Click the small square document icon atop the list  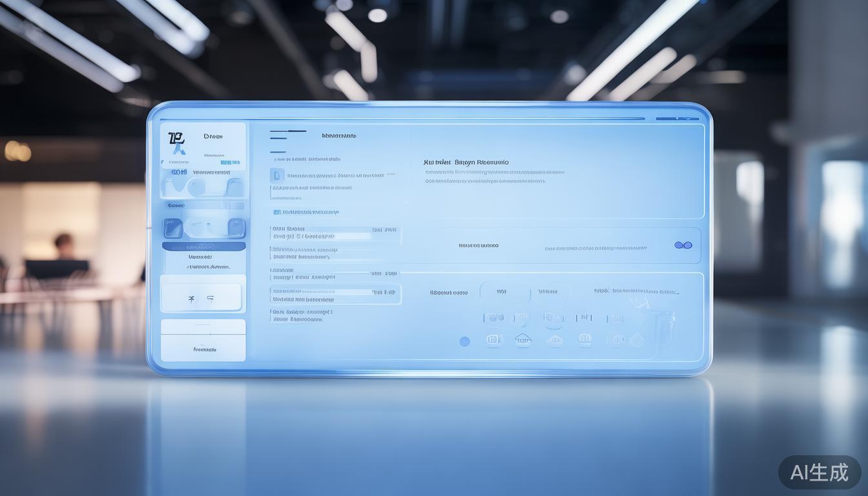[x=277, y=175]
